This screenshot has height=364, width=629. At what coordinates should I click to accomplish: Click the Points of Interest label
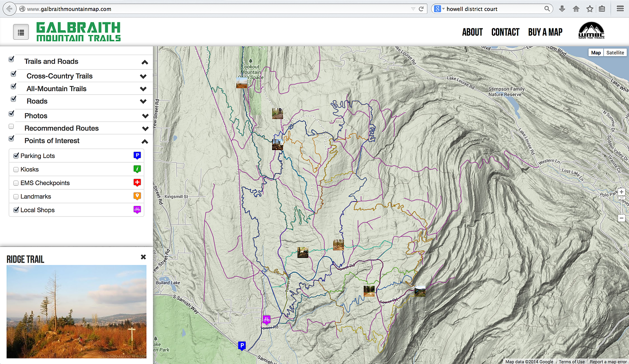pyautogui.click(x=52, y=141)
